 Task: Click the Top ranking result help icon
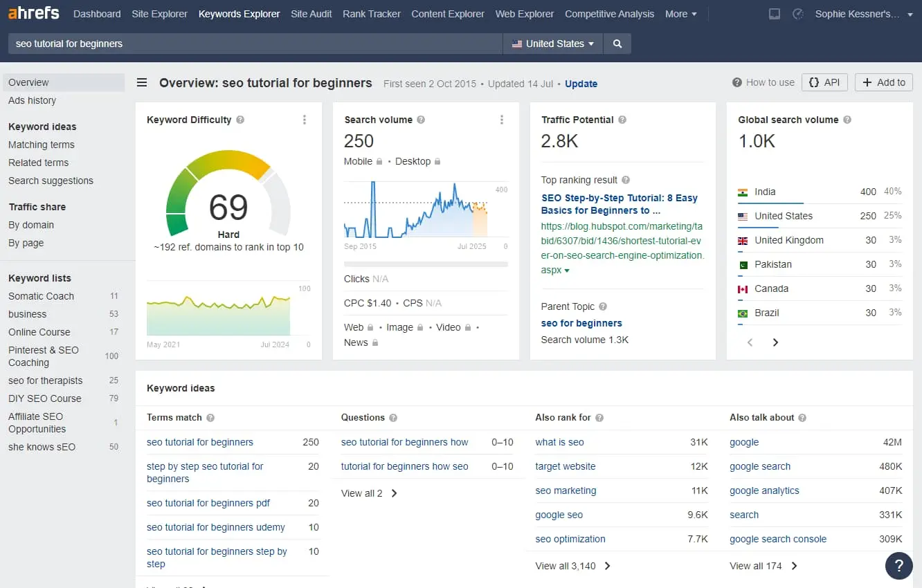tap(626, 180)
